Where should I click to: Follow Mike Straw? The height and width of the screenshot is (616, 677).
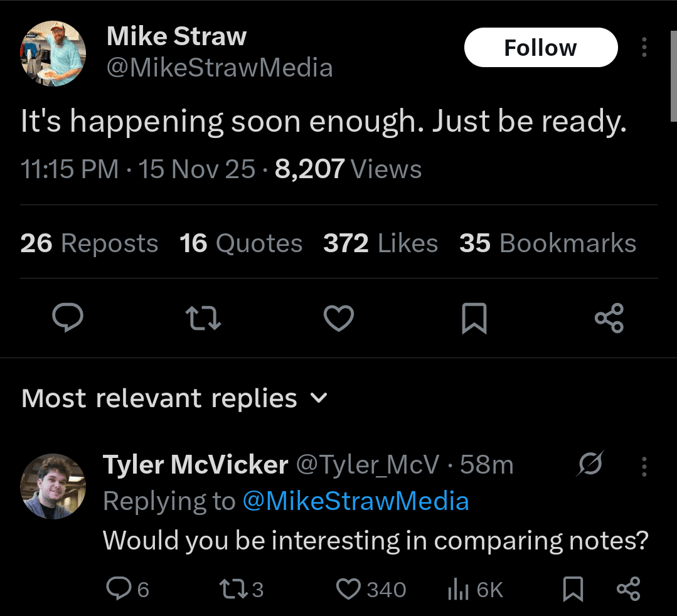(x=540, y=48)
